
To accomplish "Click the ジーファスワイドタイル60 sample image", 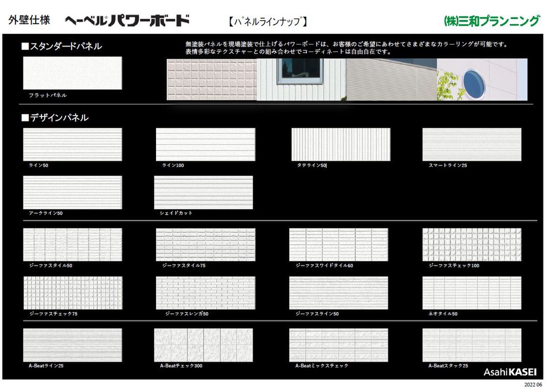I will tap(338, 245).
